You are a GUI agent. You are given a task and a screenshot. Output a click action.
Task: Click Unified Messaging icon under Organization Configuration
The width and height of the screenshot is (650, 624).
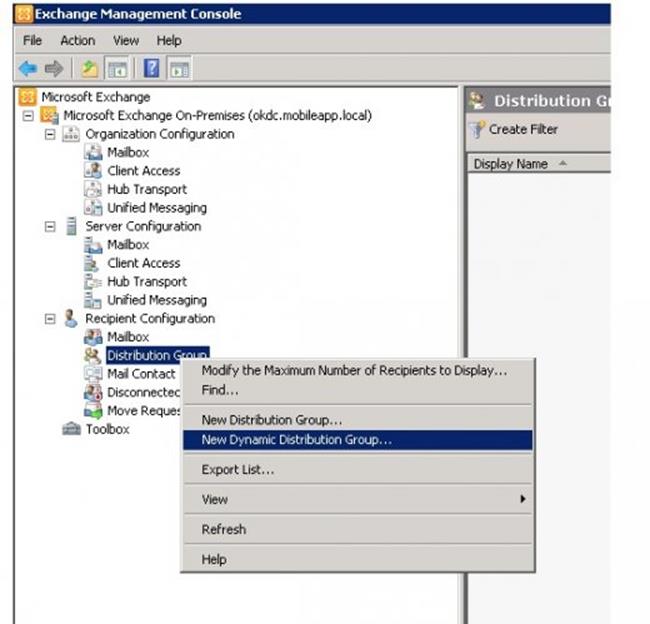coord(93,207)
